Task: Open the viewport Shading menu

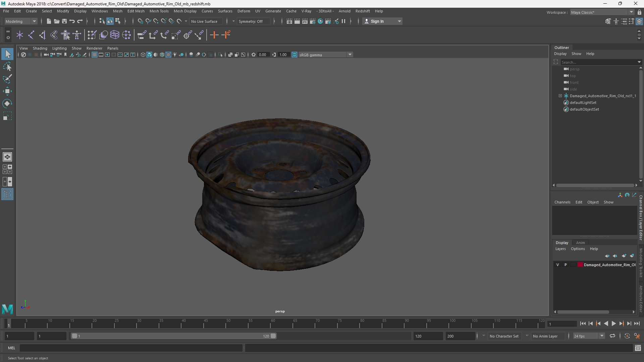Action: pos(40,48)
